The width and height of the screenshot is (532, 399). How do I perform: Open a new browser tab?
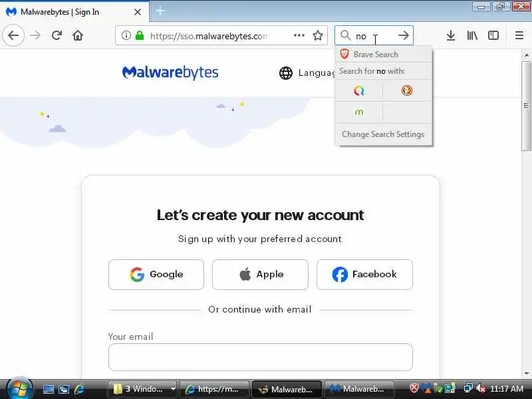point(160,11)
